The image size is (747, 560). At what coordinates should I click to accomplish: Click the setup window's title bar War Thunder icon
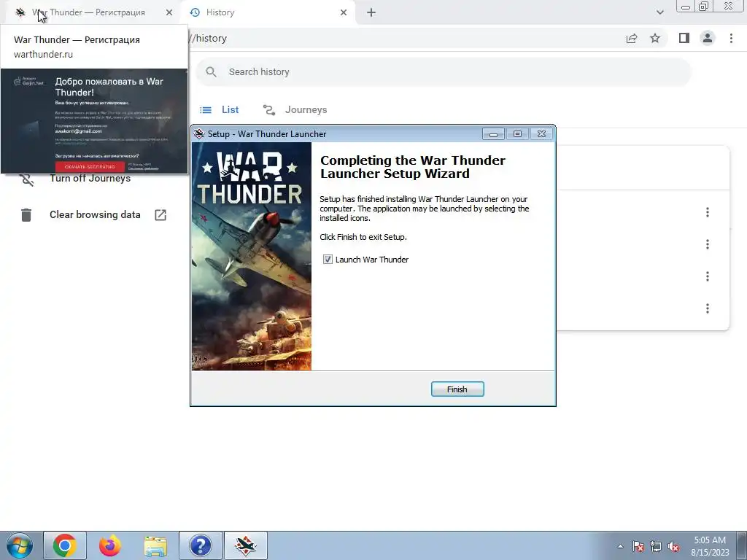199,134
